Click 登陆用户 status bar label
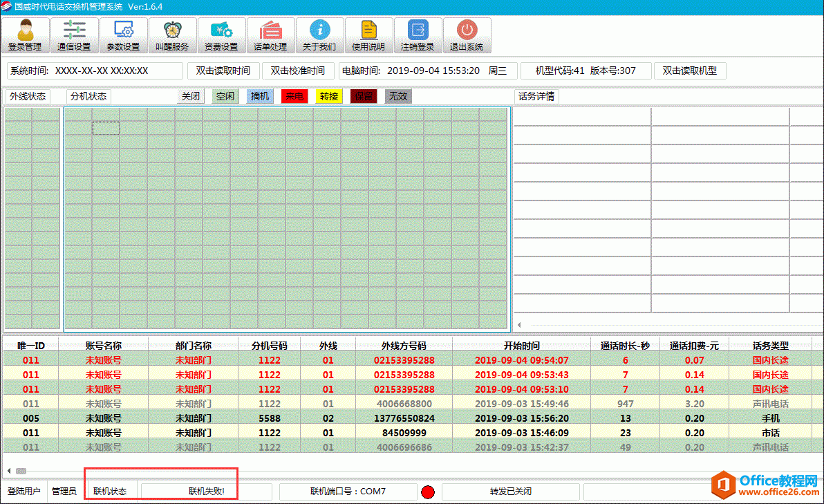Image resolution: width=824 pixels, height=504 pixels. tap(24, 492)
